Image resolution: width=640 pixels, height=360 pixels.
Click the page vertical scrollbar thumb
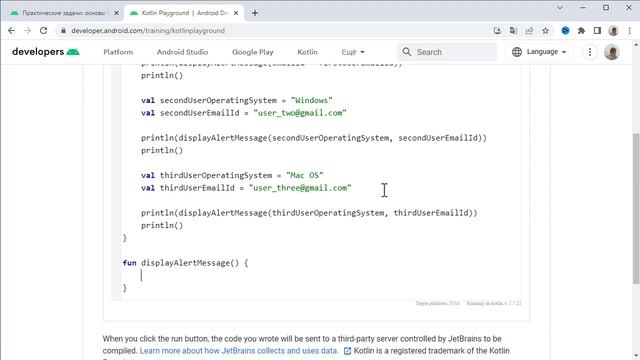click(636, 208)
